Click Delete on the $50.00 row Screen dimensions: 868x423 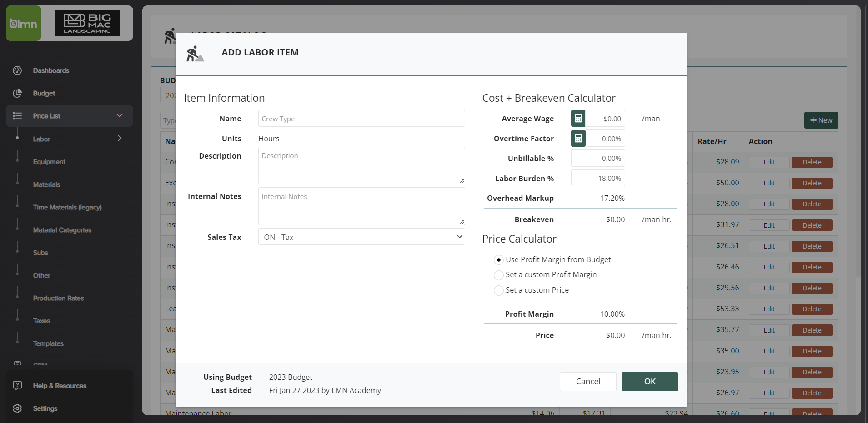coord(812,183)
